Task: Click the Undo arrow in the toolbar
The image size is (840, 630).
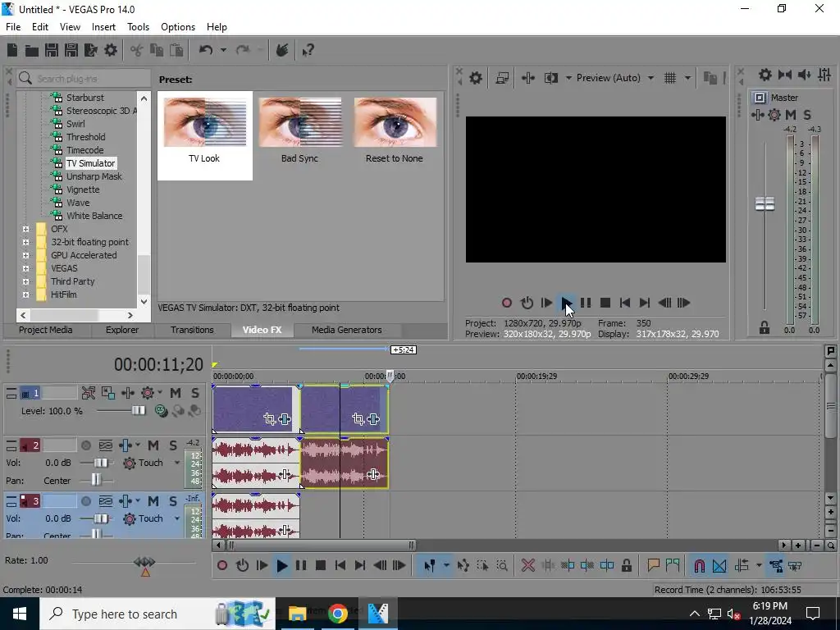Action: (x=206, y=50)
